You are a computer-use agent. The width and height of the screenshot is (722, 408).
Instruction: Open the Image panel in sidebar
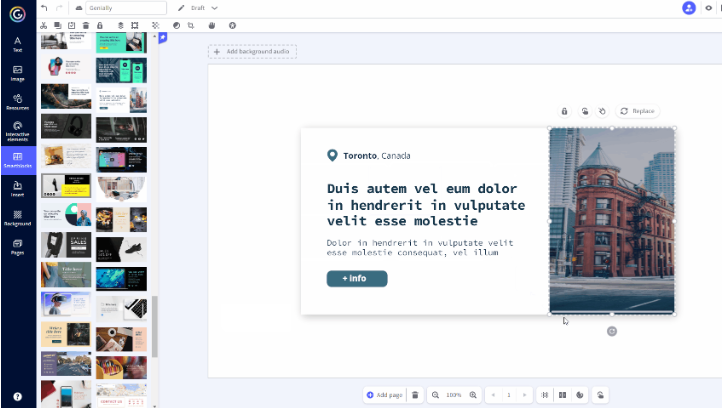(17, 73)
